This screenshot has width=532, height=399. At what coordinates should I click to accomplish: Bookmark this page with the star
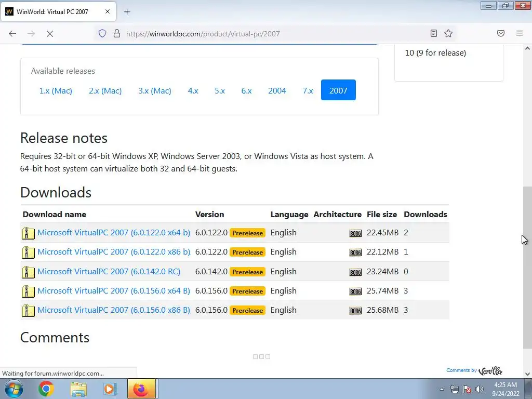pyautogui.click(x=448, y=33)
